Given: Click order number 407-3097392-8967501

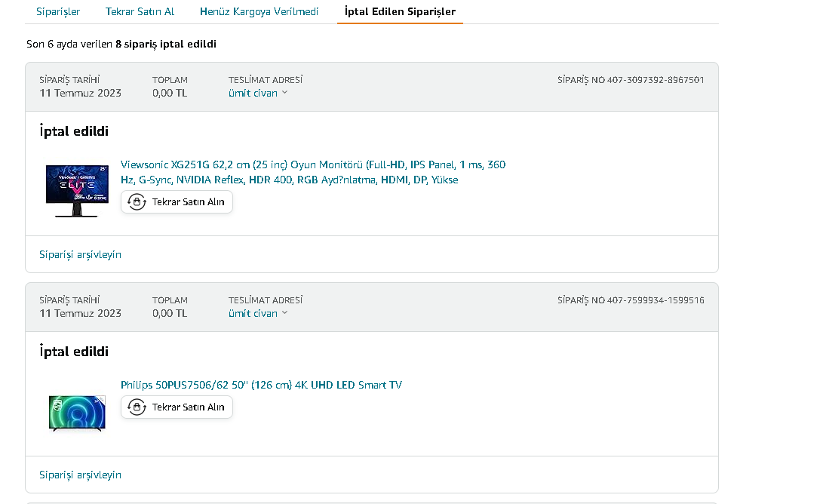Looking at the screenshot, I should [656, 79].
